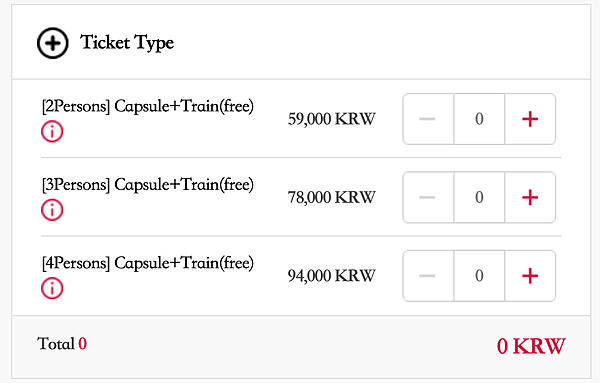Click the red 0 KRW total amount

click(531, 346)
